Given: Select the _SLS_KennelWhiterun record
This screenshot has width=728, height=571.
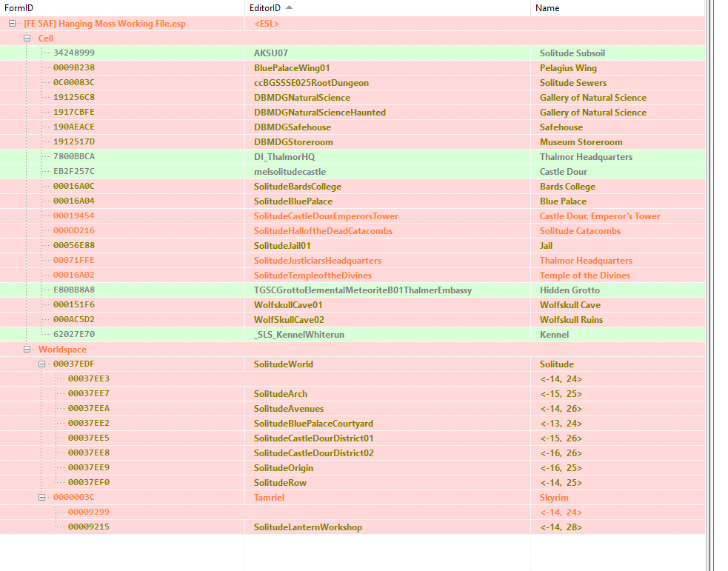Looking at the screenshot, I should tap(353, 335).
